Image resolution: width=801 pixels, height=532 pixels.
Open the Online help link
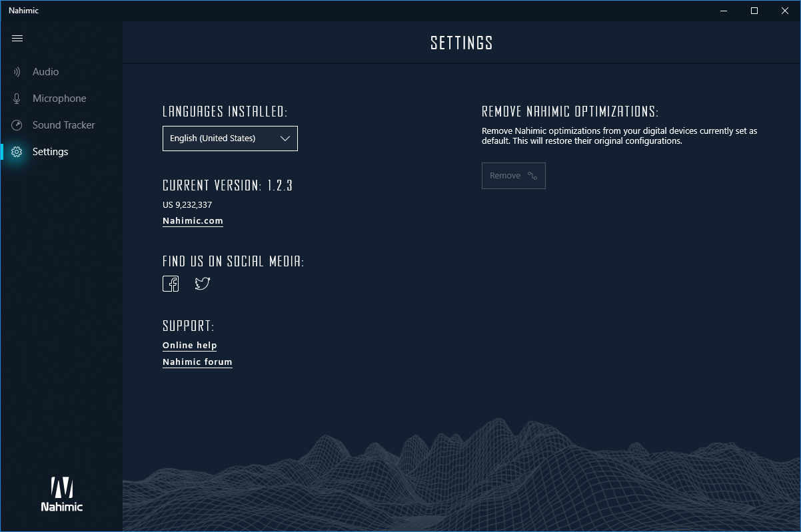pos(190,346)
